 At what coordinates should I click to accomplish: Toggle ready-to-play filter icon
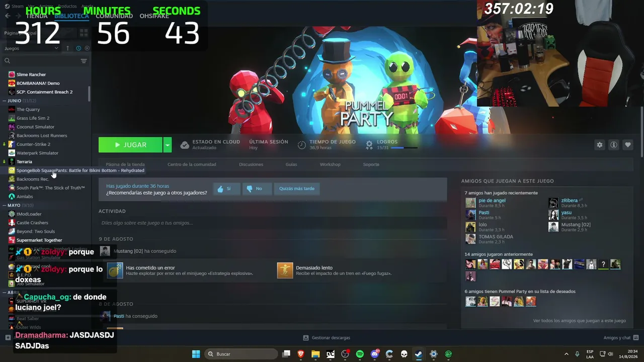87,48
